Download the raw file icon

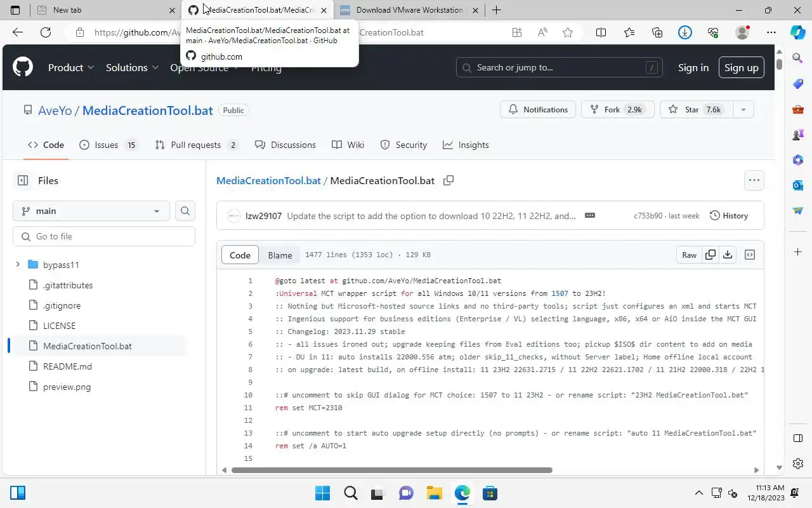point(728,255)
